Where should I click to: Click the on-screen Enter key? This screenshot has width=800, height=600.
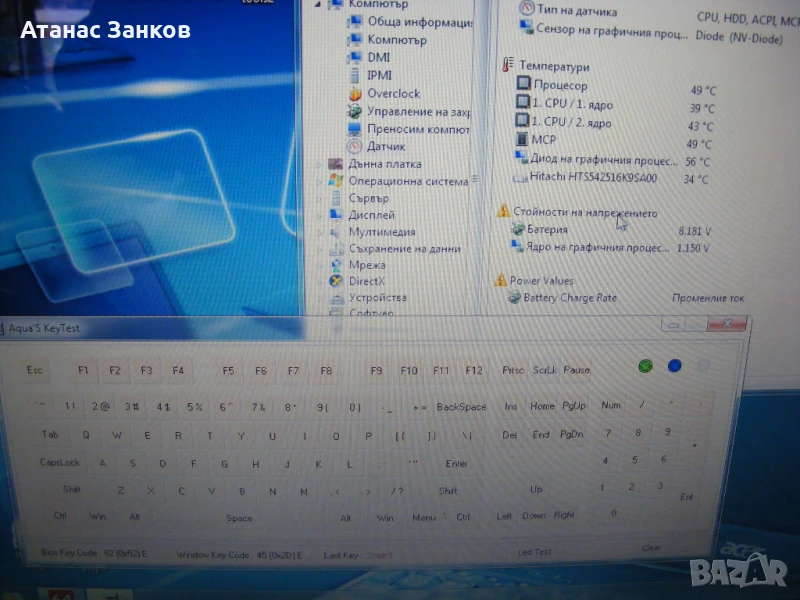(456, 464)
